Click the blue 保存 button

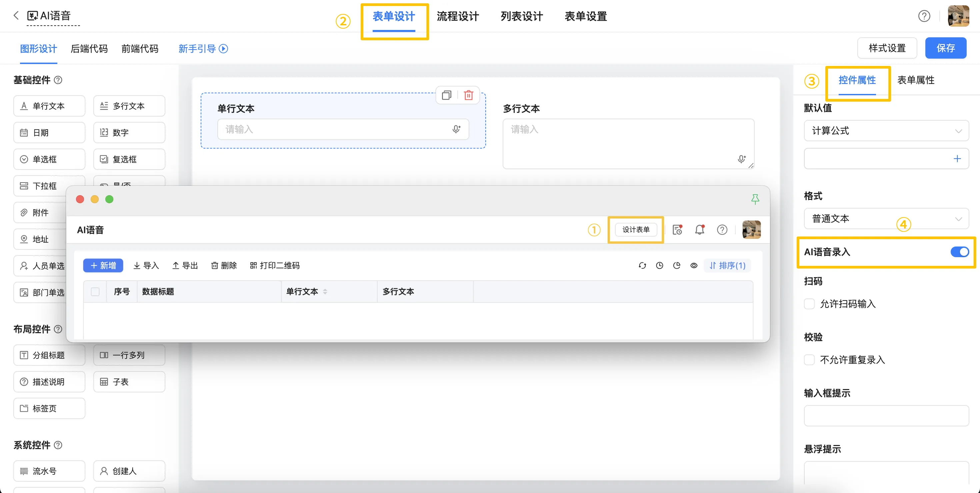pos(945,48)
